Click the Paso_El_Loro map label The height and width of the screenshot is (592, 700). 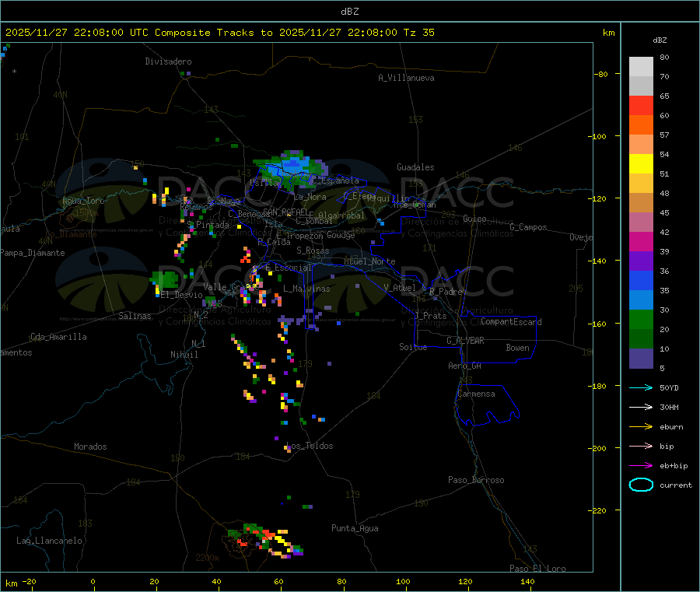(x=537, y=569)
